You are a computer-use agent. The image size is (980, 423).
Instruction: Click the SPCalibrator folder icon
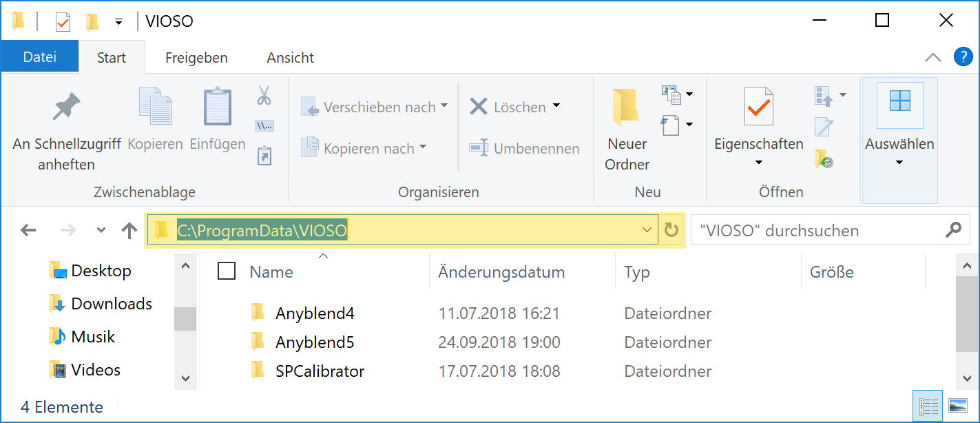tap(258, 371)
